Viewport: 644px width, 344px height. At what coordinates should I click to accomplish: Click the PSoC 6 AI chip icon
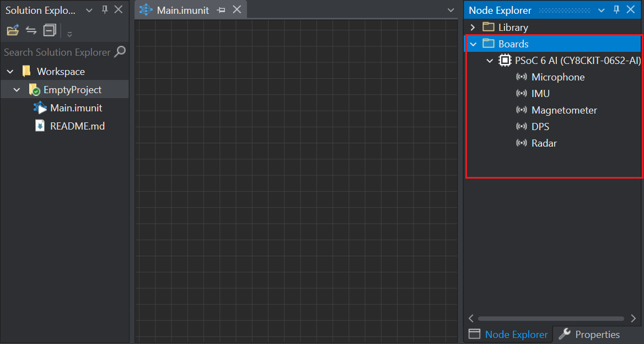pos(505,60)
